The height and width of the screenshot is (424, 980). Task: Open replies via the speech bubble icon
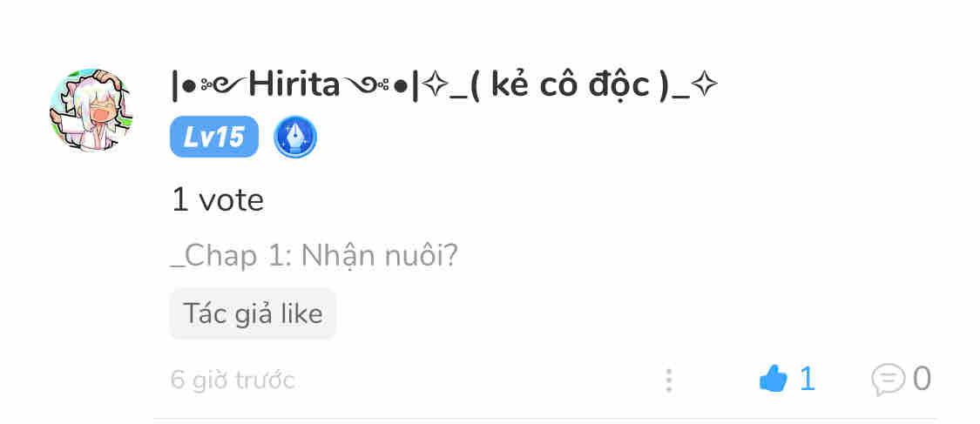pyautogui.click(x=889, y=380)
